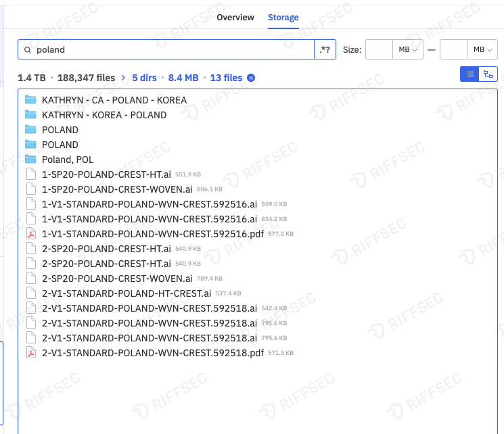Click file icon of 1-SP20-POLAND-CREST-WOVEN.ai
This screenshot has width=504, height=434.
[x=31, y=189]
